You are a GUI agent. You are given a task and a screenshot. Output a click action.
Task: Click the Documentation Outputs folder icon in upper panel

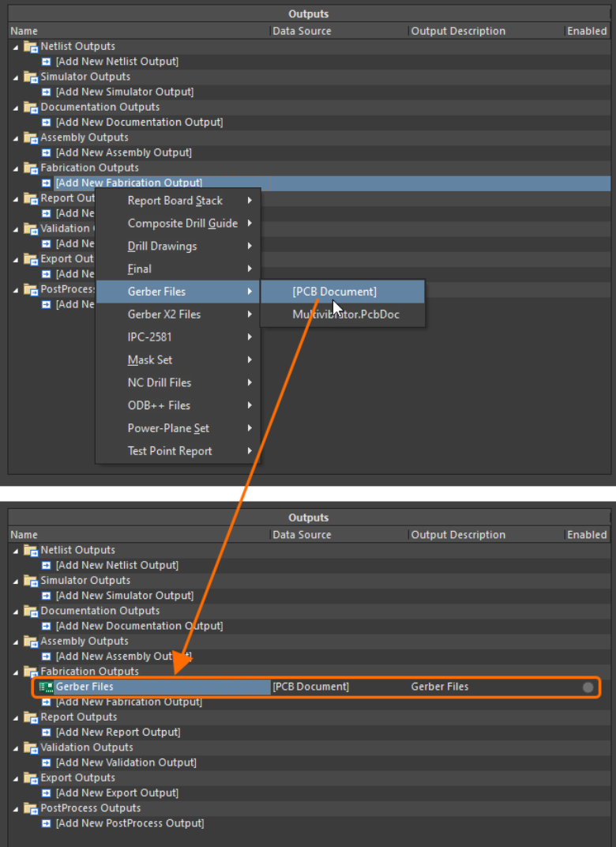coord(31,107)
